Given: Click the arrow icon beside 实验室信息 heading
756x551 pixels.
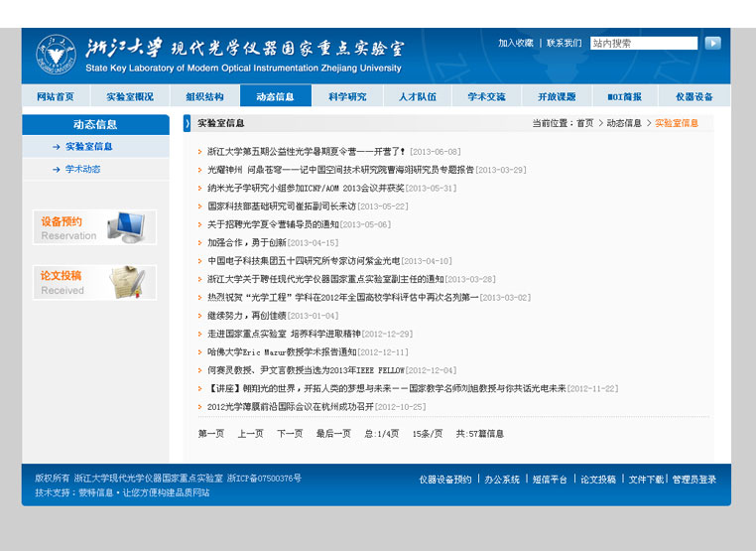Looking at the screenshot, I should click(x=187, y=123).
